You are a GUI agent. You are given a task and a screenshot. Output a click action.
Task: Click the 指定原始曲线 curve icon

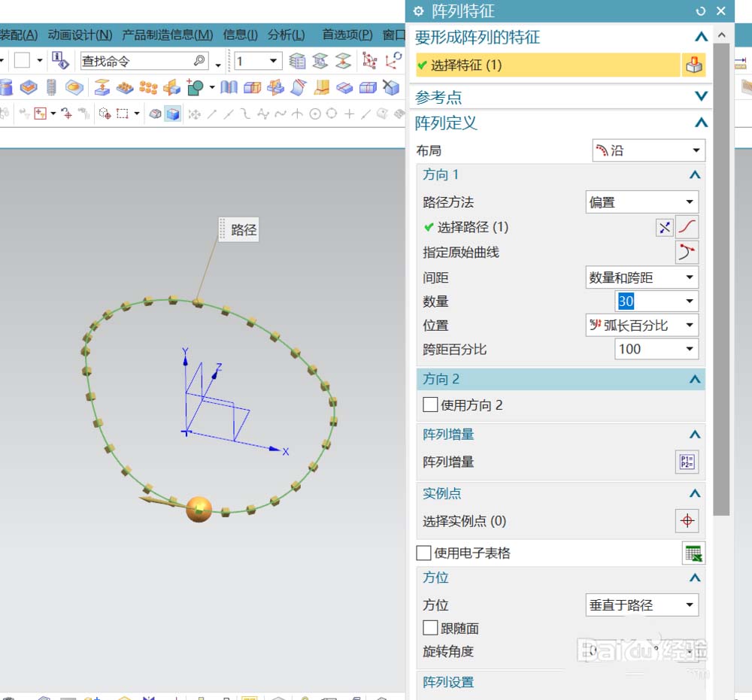coord(687,253)
